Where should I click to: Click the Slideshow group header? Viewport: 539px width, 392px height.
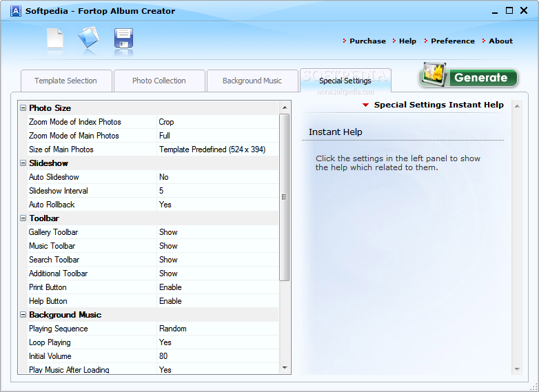click(x=149, y=163)
